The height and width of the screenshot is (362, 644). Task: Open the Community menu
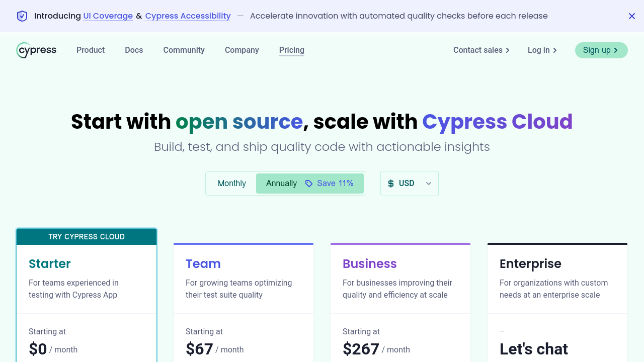coord(184,50)
